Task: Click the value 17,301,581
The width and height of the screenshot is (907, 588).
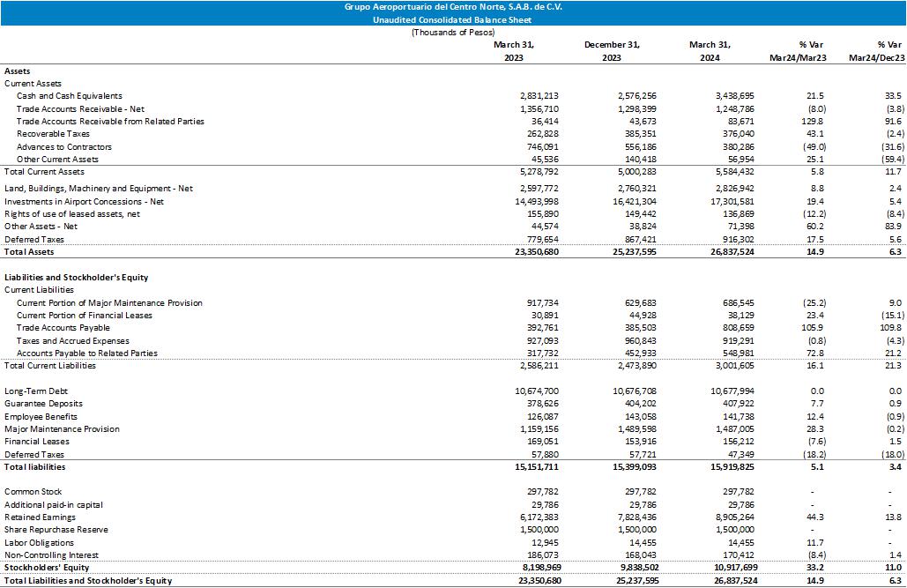Action: pos(732,202)
